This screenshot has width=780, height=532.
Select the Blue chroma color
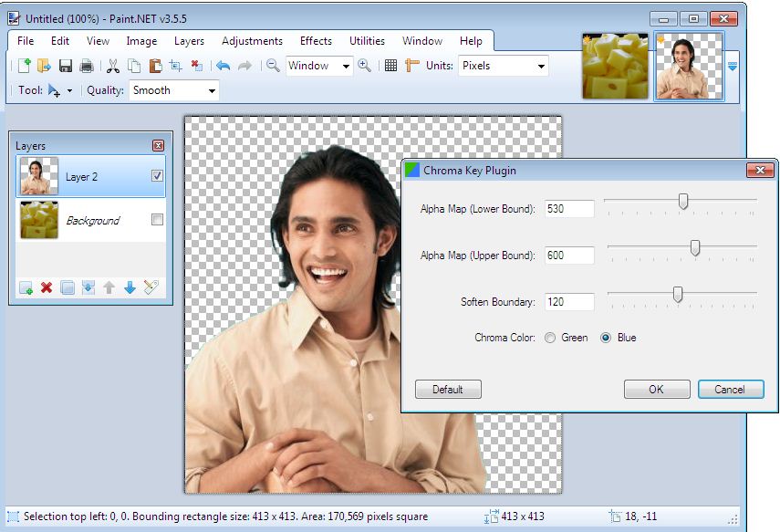[606, 338]
